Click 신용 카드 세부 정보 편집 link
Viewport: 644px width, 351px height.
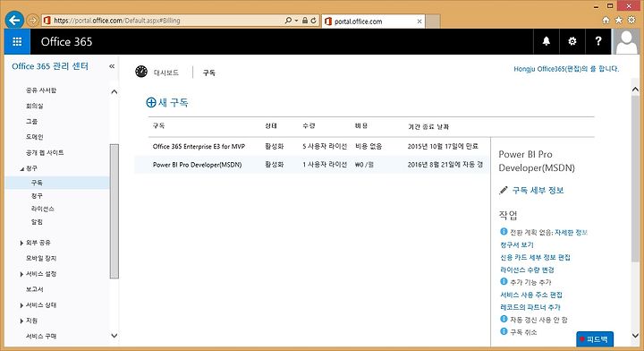pos(535,257)
